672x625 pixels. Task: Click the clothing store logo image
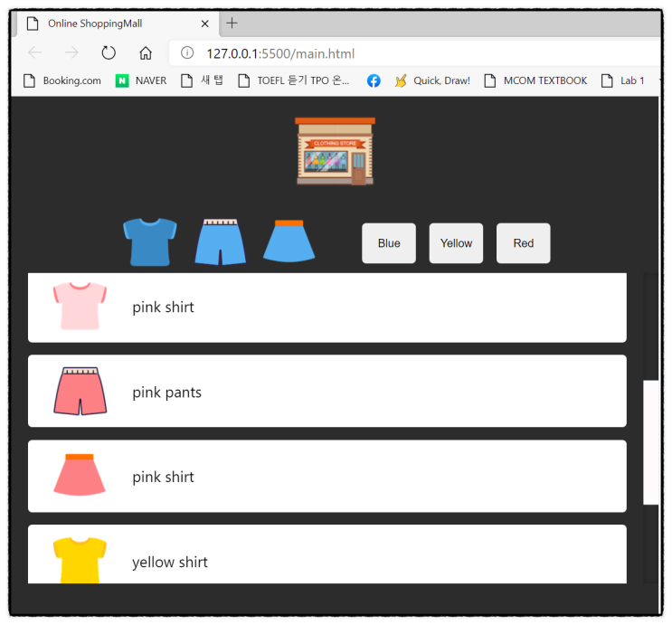pyautogui.click(x=335, y=151)
